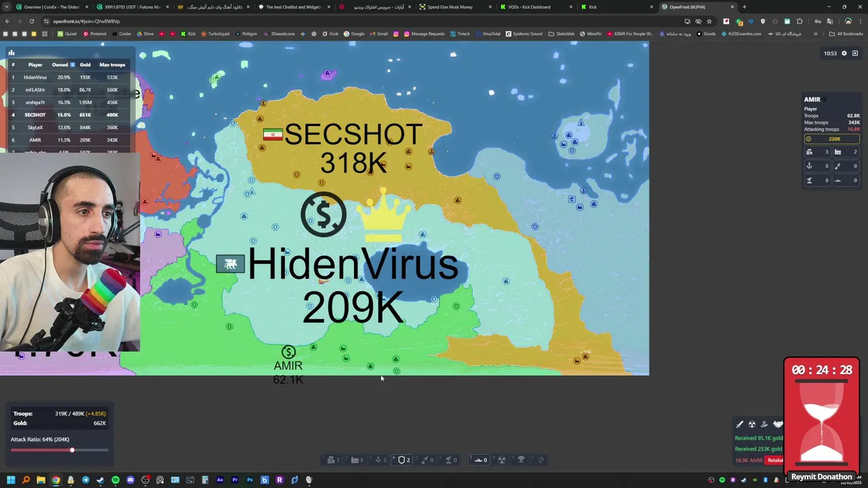
Task: Open File Explorer from the taskbar
Action: point(41,480)
